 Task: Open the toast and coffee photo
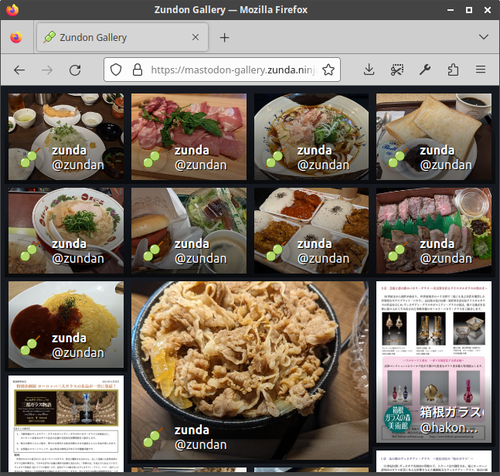(434, 137)
